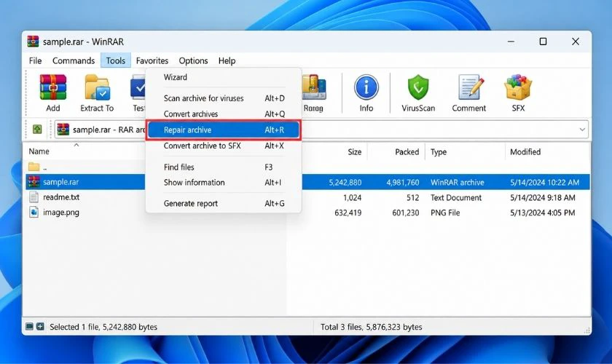This screenshot has width=612, height=364.
Task: Click the PNG File type cell
Action: coord(445,213)
